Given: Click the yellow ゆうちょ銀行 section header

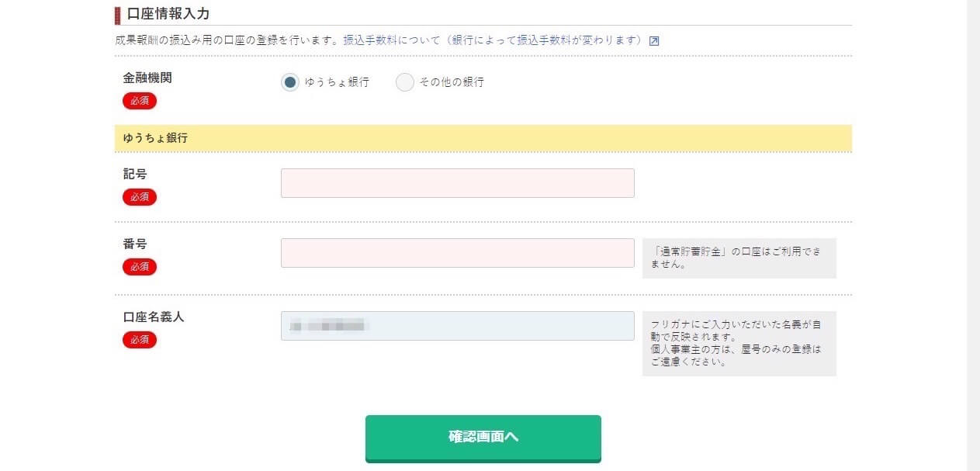Looking at the screenshot, I should pyautogui.click(x=483, y=138).
